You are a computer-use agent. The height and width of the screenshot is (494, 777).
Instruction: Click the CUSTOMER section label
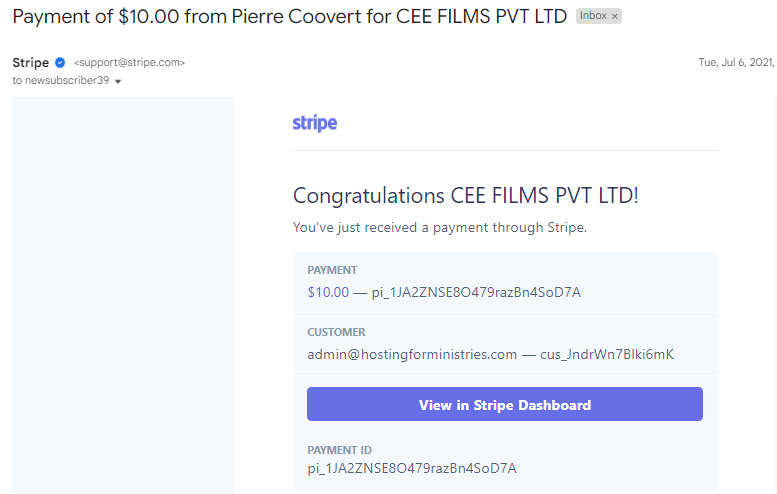tap(336, 332)
